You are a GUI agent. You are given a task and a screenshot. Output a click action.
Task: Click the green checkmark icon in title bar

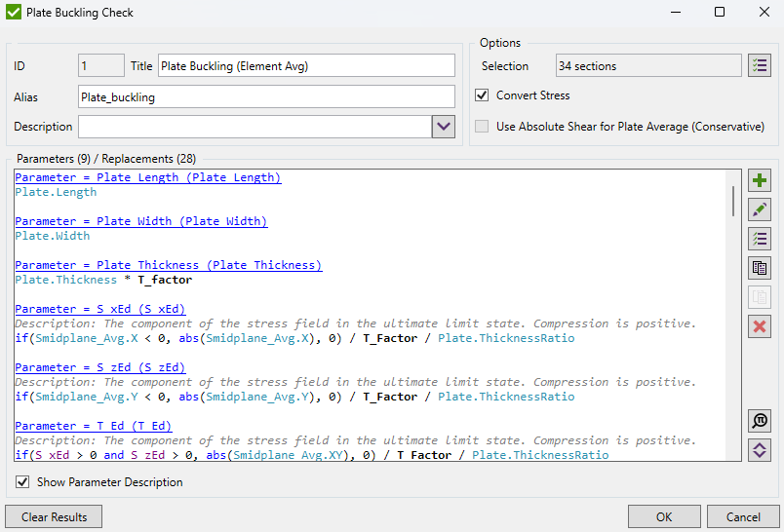coord(14,13)
